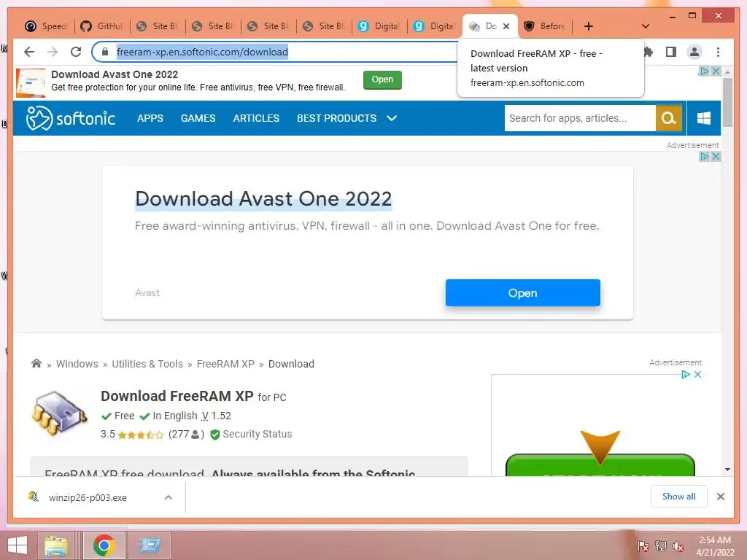Close the large Avast ad X
Viewport: 747px width, 560px height.
(716, 157)
